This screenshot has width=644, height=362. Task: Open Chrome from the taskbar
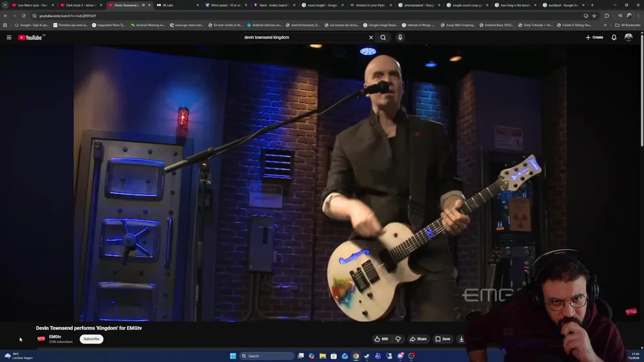[356, 356]
